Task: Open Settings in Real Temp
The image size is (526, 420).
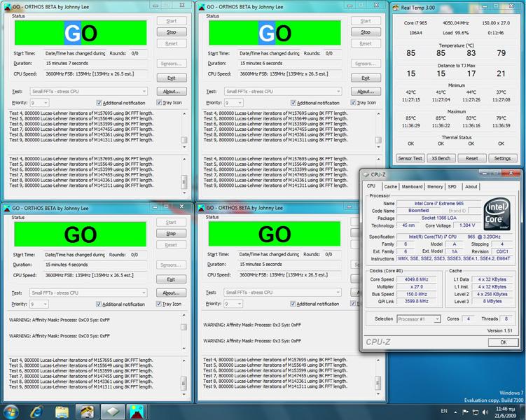Action: point(502,158)
